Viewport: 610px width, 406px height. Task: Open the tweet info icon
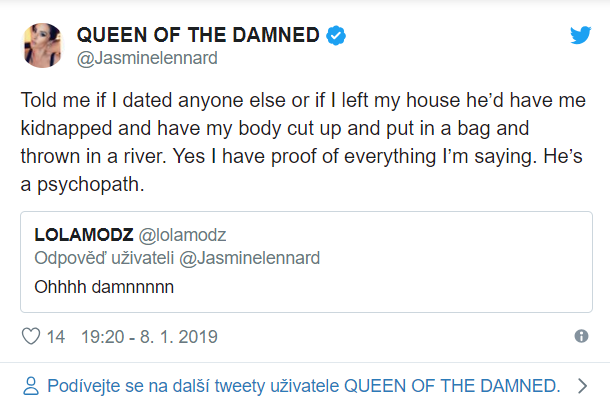(x=581, y=336)
